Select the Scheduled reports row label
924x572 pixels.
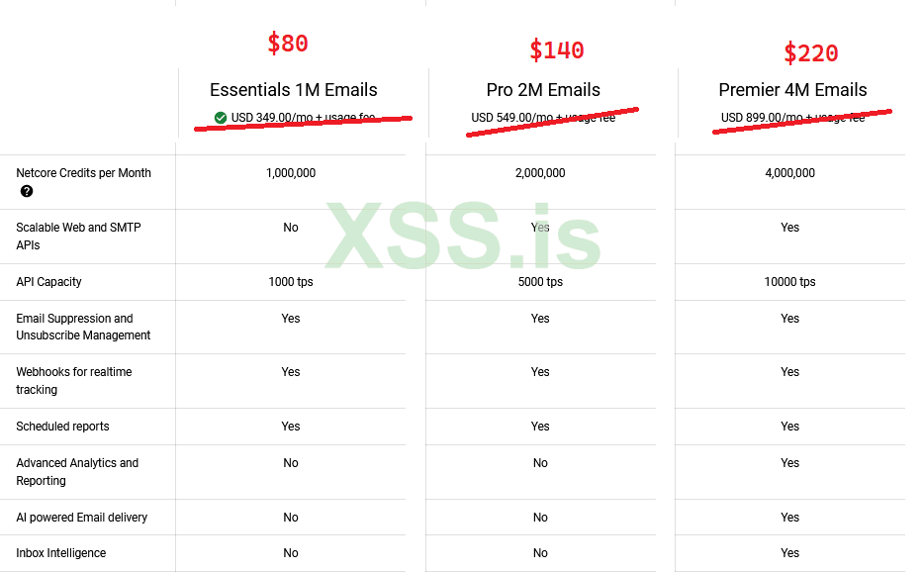(62, 427)
